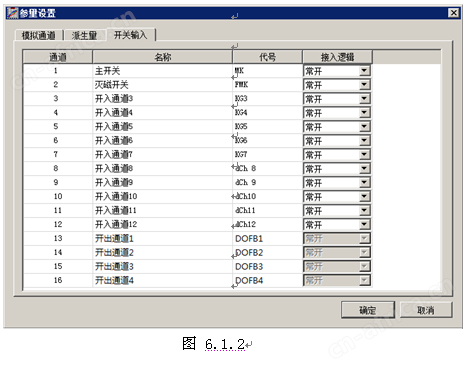466x369 pixels.
Task: Click the code cell KG7
Action: [268, 155]
